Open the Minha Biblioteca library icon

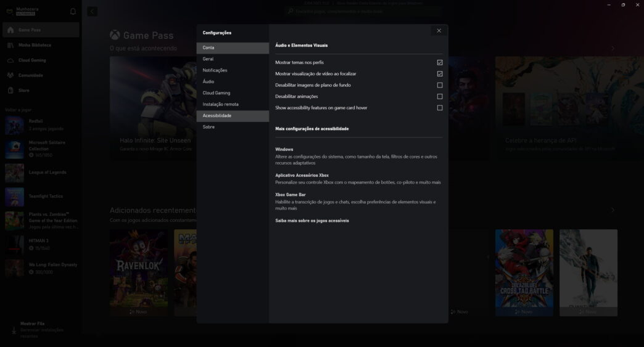click(x=10, y=45)
